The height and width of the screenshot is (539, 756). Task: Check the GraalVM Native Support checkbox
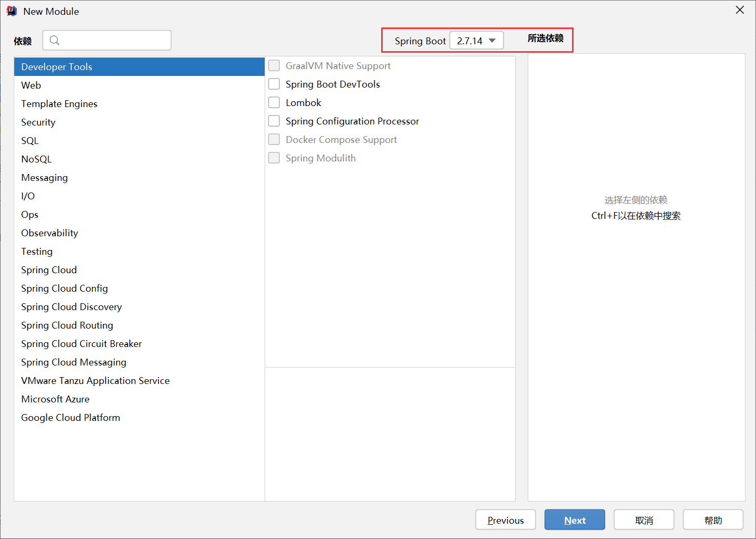point(274,65)
